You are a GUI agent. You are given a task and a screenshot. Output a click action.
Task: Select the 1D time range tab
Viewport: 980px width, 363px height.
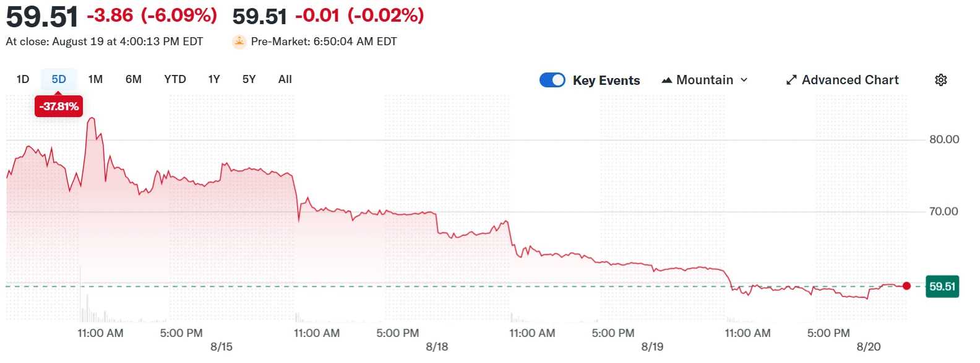(23, 79)
